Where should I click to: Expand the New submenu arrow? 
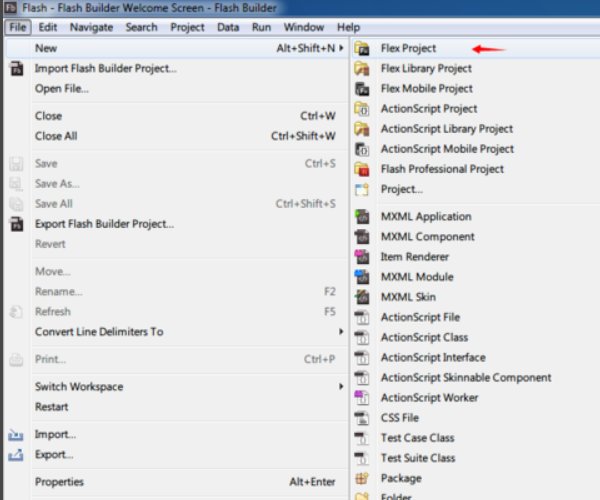point(341,48)
